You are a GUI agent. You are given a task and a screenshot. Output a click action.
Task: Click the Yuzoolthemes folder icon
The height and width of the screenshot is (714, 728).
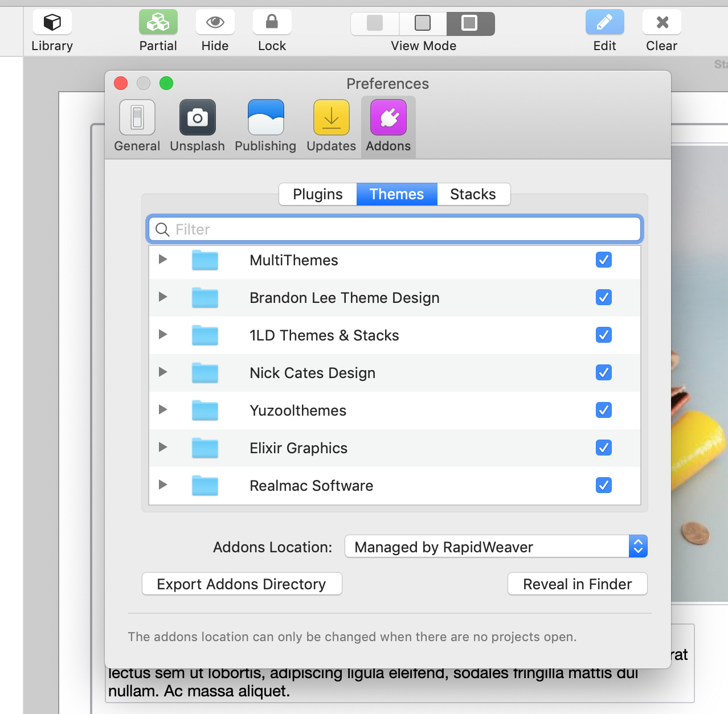point(205,410)
